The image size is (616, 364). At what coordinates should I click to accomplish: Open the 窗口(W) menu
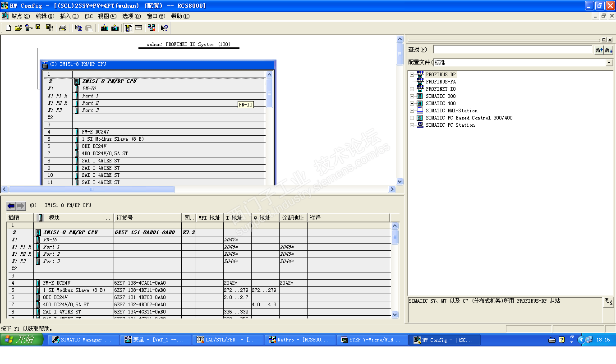(156, 16)
